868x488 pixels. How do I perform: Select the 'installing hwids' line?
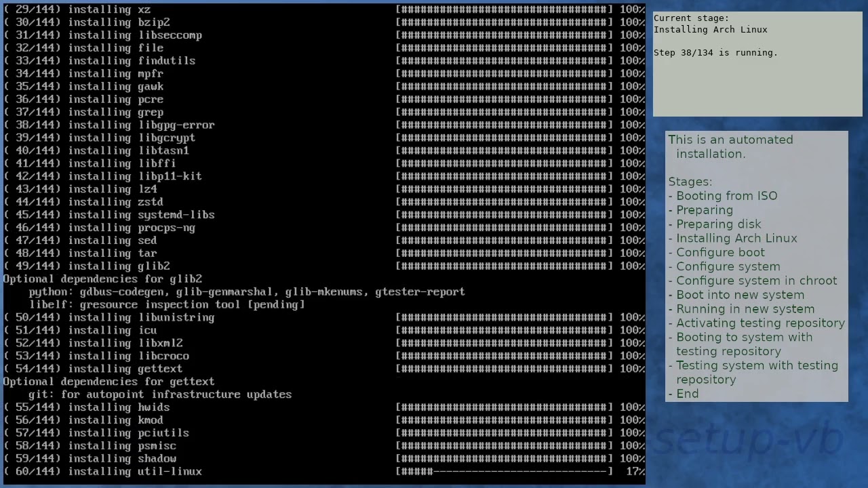tap(324, 407)
